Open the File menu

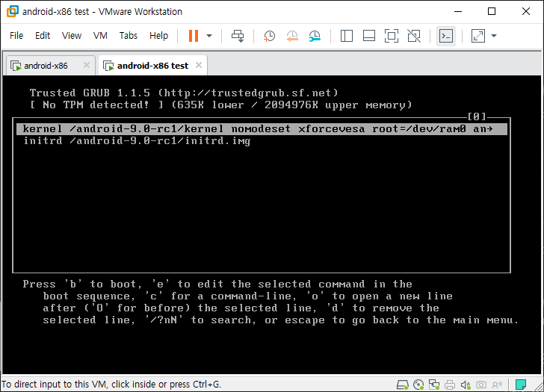[x=16, y=36]
